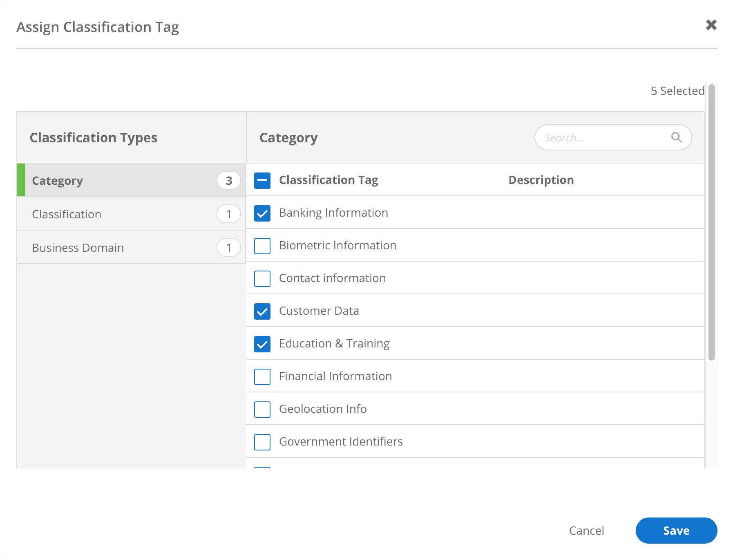Check the Contact information checkbox
This screenshot has height=560, width=733.
point(262,278)
